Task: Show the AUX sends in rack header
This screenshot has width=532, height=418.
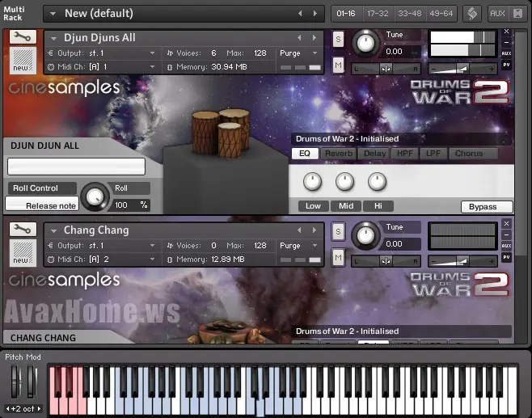Action: tap(497, 14)
